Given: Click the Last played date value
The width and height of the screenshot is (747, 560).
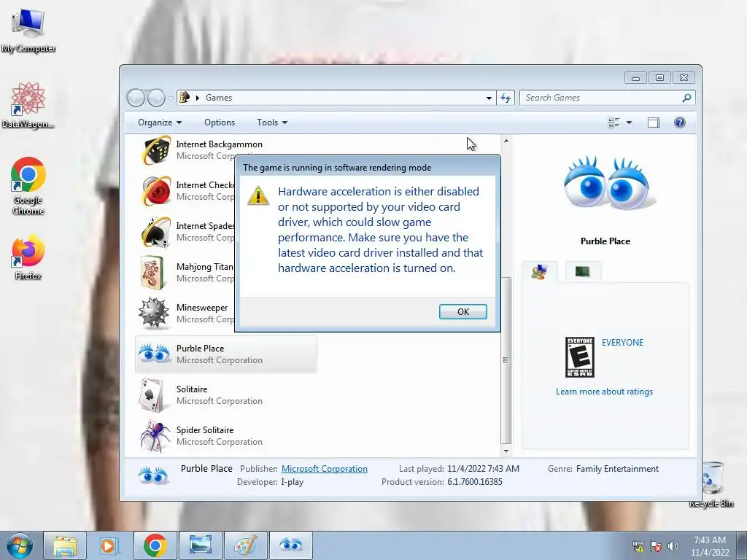Looking at the screenshot, I should (483, 469).
